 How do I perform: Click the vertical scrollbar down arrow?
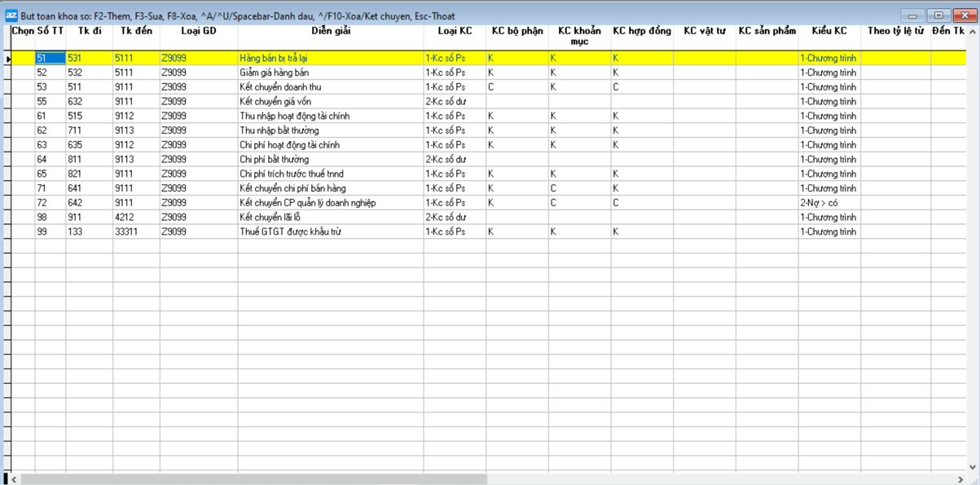coord(972,466)
